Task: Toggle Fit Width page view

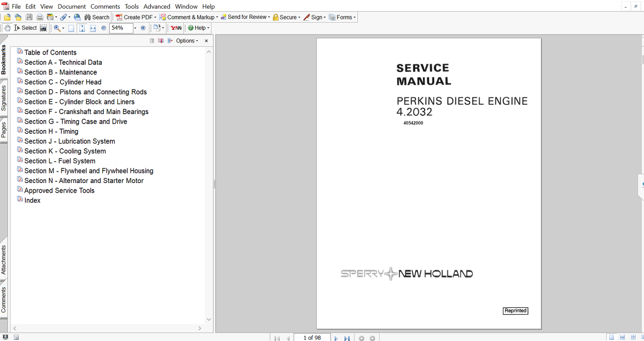Action: (x=93, y=28)
